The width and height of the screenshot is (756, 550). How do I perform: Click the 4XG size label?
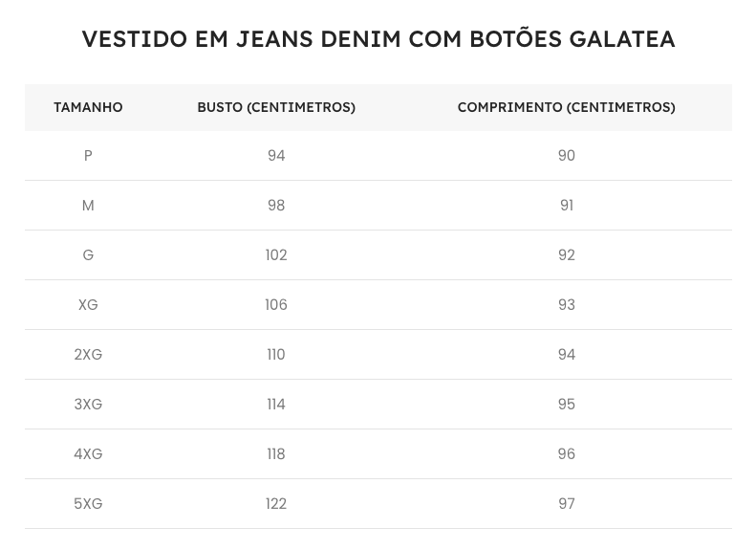click(x=88, y=454)
